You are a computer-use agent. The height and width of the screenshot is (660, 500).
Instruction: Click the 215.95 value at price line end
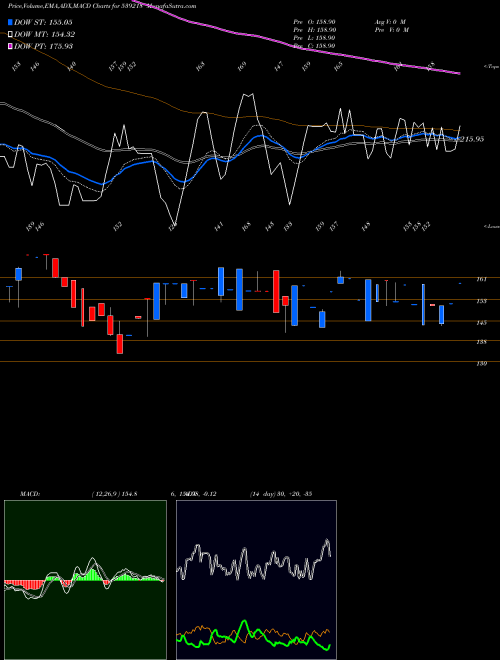(x=471, y=139)
